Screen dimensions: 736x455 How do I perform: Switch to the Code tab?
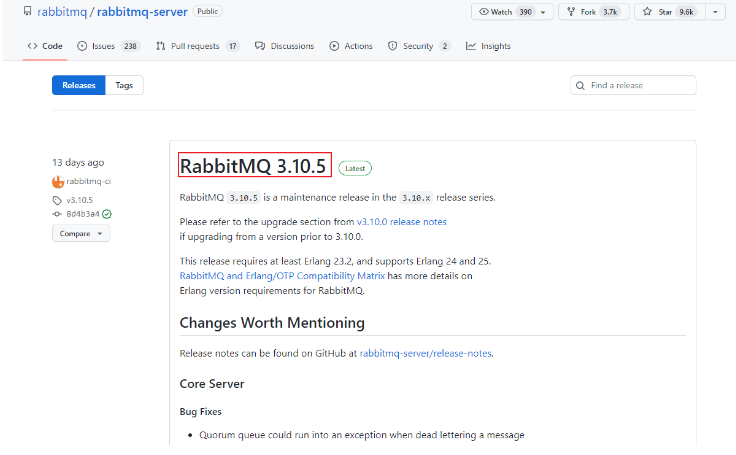45,46
